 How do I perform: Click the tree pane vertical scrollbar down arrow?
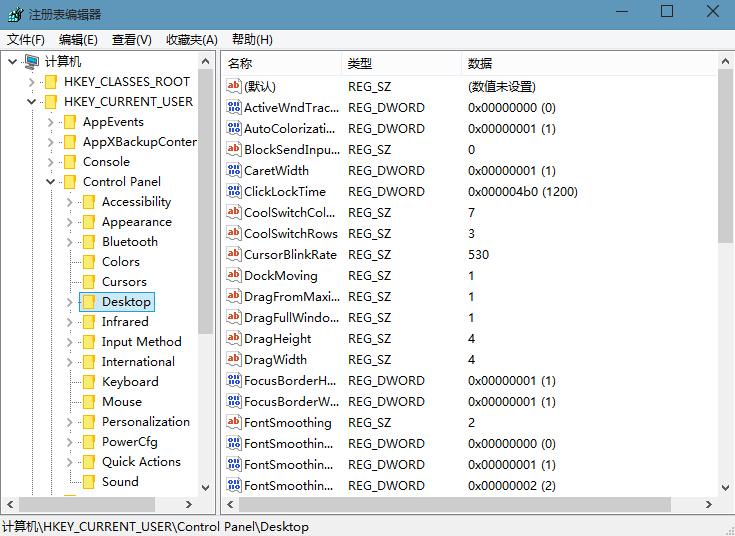(206, 486)
